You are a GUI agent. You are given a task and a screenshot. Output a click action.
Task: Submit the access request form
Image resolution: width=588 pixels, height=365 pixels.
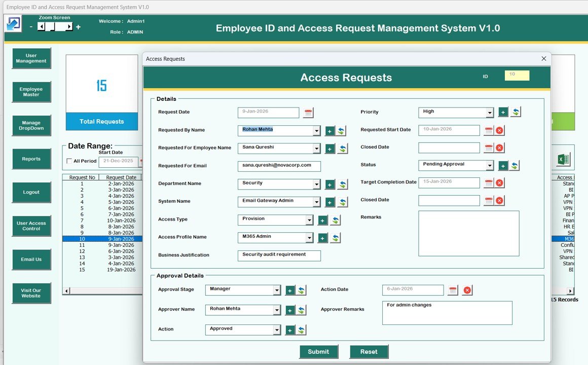coord(318,351)
